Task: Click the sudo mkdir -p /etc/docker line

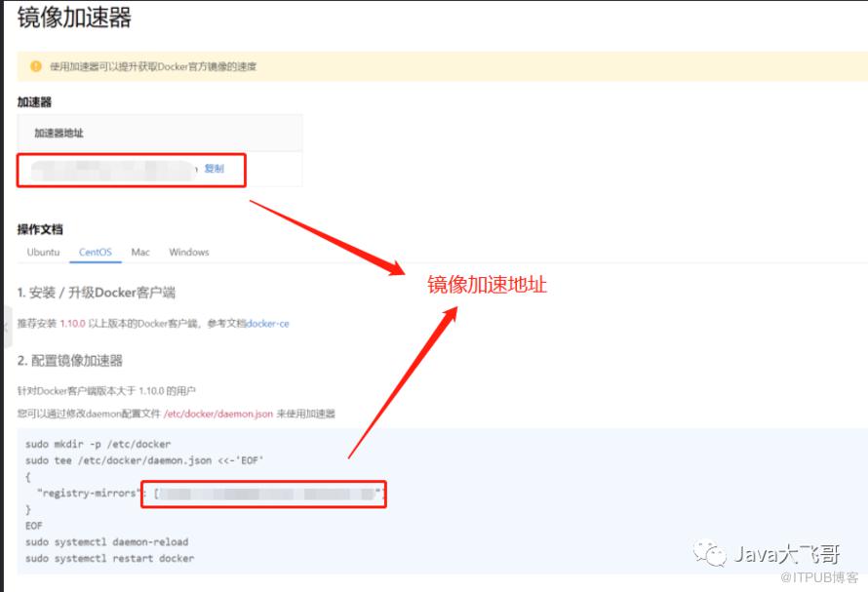Action: click(x=98, y=444)
